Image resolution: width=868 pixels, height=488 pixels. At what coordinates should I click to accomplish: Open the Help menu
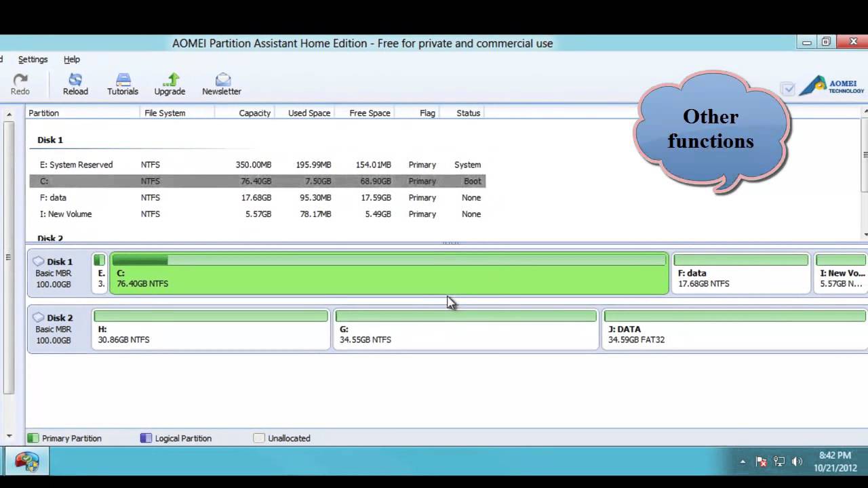[72, 60]
